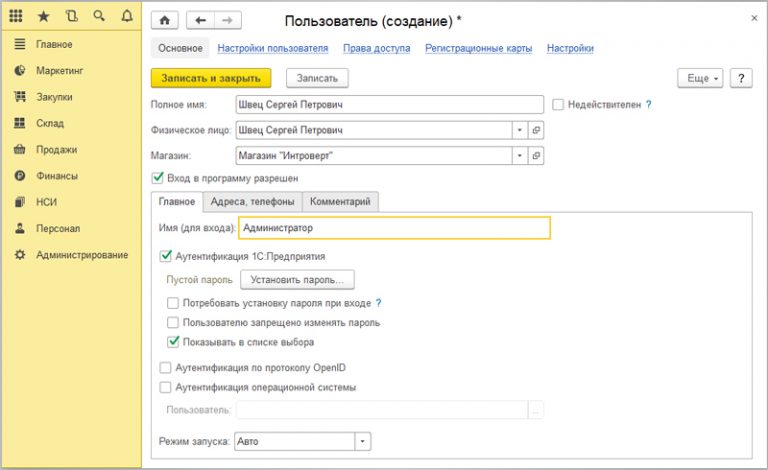Enable Аутентификация операционной системы
The image size is (768, 470).
pos(166,387)
